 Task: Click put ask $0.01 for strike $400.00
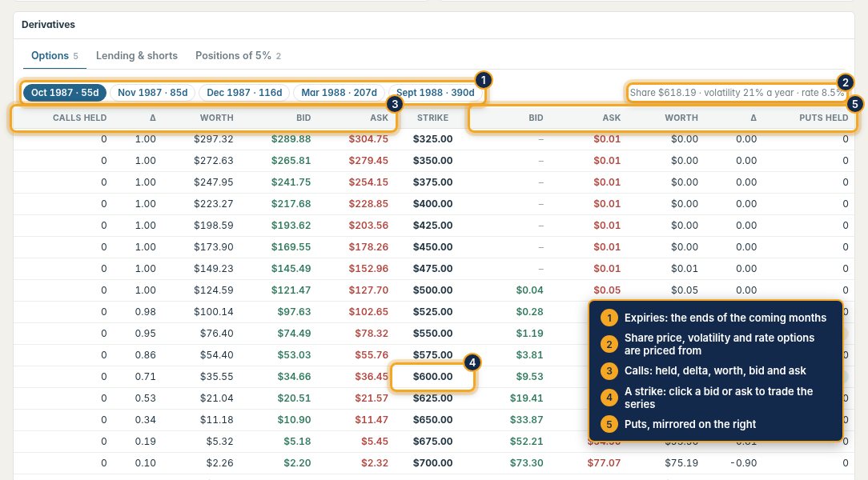pyautogui.click(x=607, y=203)
